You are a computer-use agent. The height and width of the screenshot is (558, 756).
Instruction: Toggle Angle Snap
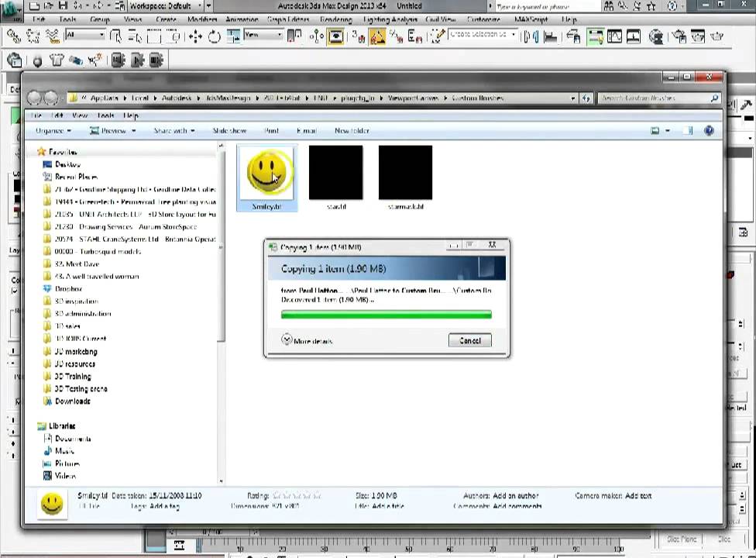[377, 36]
